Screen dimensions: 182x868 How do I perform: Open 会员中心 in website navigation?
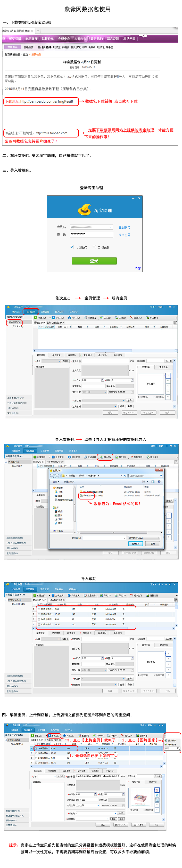click(x=64, y=39)
